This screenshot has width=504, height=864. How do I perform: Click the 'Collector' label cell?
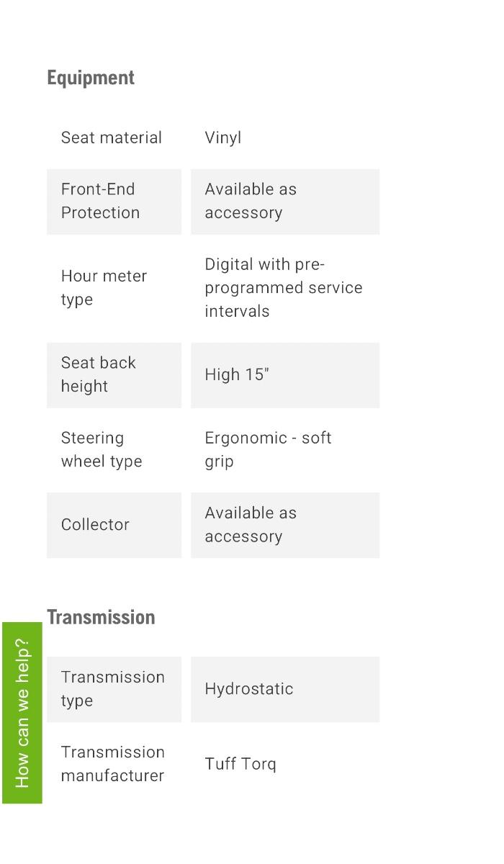point(114,525)
